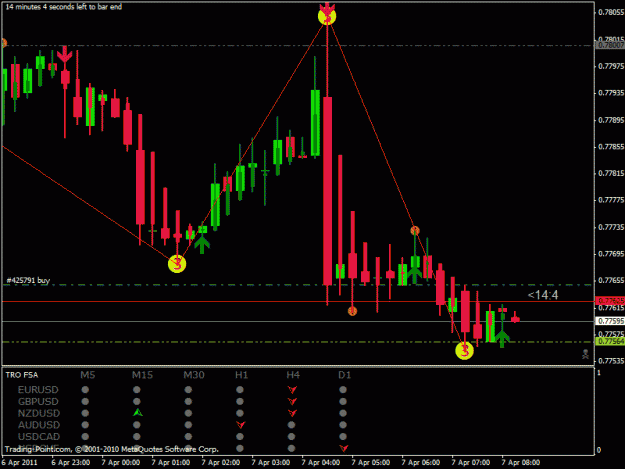
Task: Click the gray M30 dot in the AUDUSD row
Action: [x=188, y=425]
